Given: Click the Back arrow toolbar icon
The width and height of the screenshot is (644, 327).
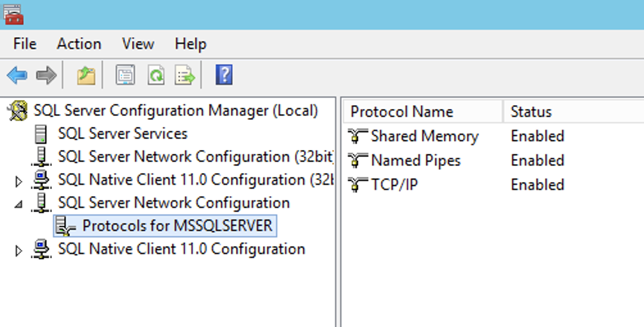Looking at the screenshot, I should pyautogui.click(x=17, y=76).
